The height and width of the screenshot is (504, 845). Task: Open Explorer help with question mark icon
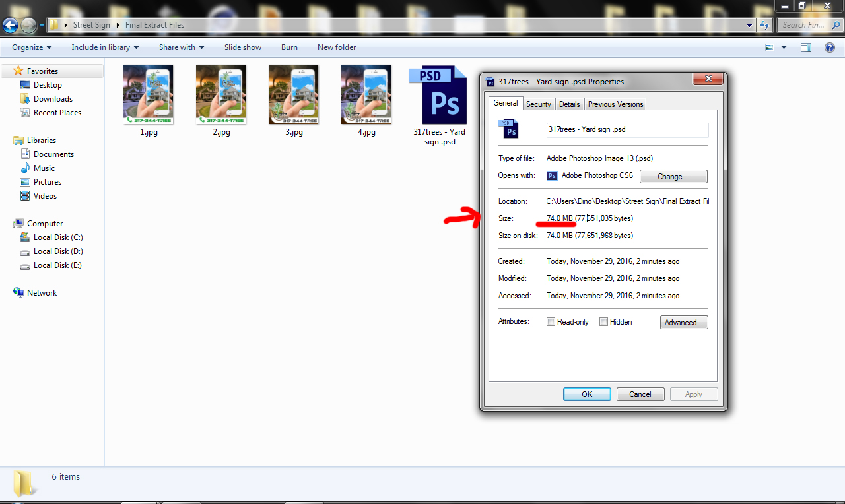[x=830, y=47]
